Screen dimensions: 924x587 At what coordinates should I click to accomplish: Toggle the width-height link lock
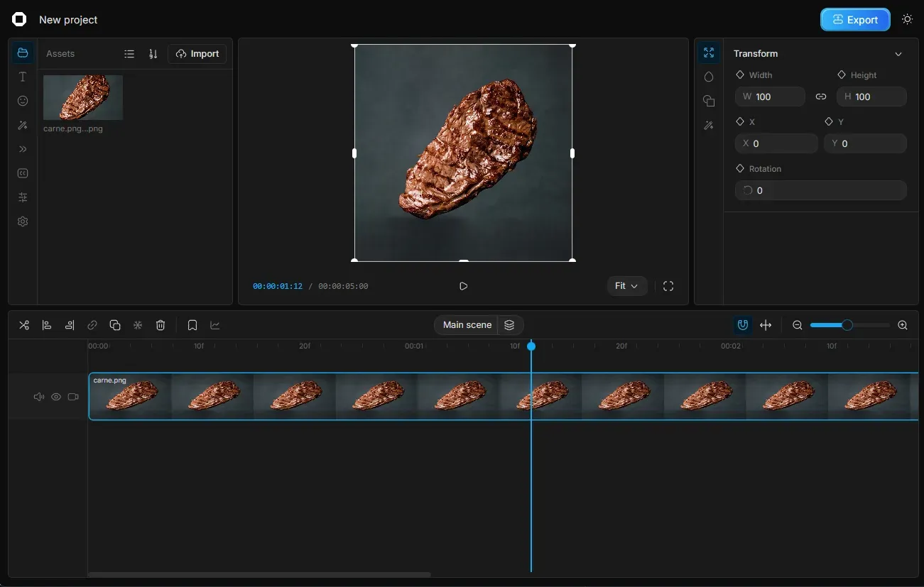[x=821, y=97]
